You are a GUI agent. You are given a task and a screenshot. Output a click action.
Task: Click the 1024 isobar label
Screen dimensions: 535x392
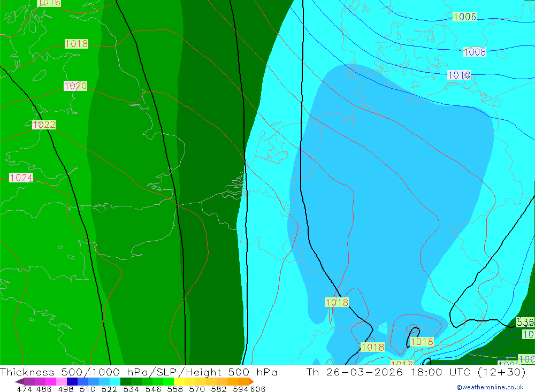click(x=21, y=178)
